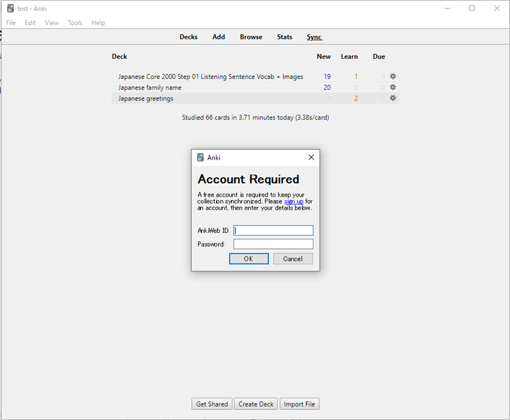
Task: Click the Anki app icon in main title bar
Action: click(10, 8)
